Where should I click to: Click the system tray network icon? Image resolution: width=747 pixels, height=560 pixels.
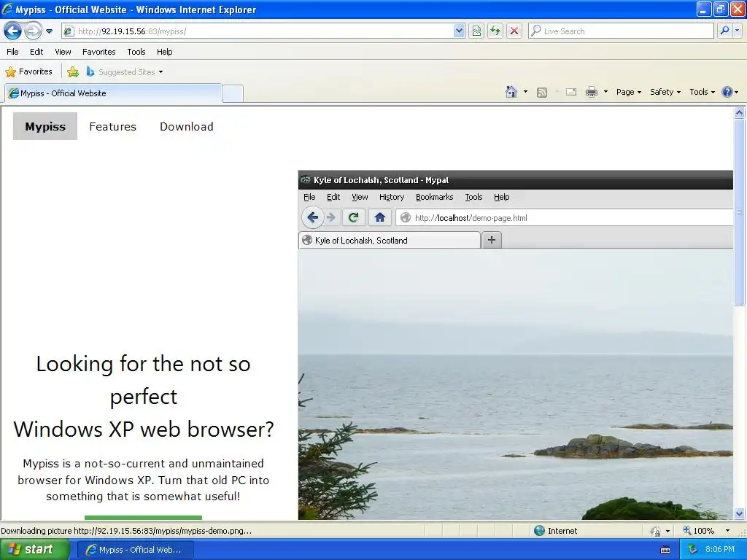click(x=693, y=550)
